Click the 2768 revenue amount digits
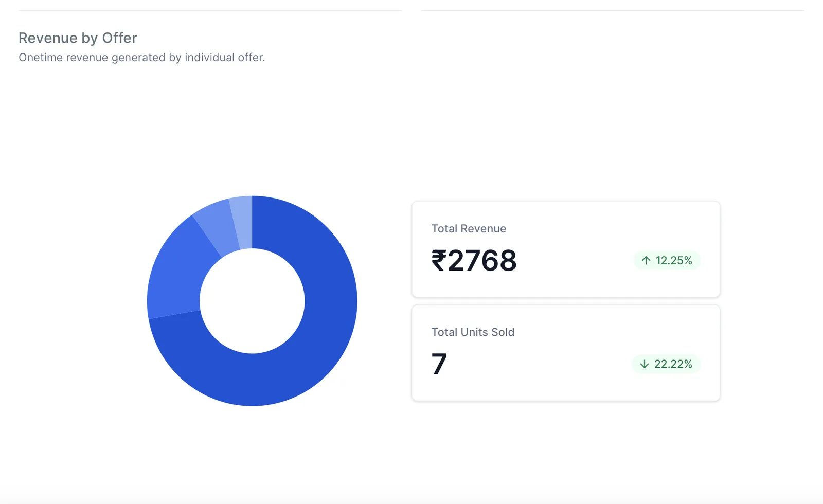 point(482,260)
